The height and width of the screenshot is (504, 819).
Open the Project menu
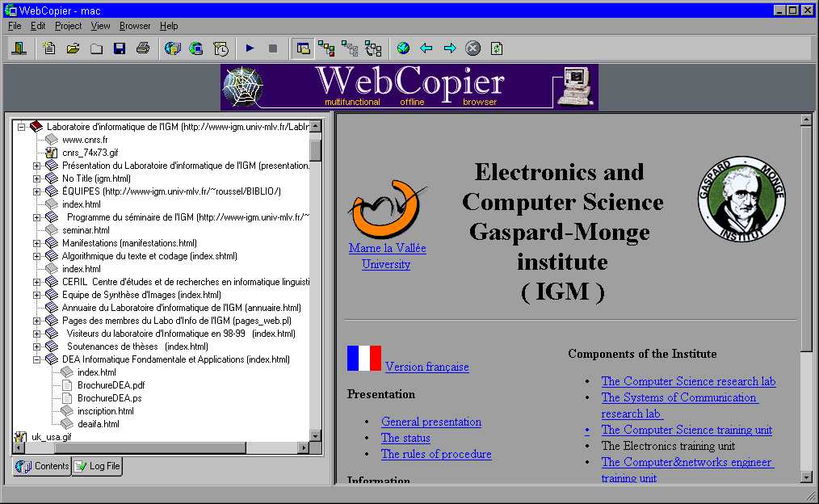point(68,26)
